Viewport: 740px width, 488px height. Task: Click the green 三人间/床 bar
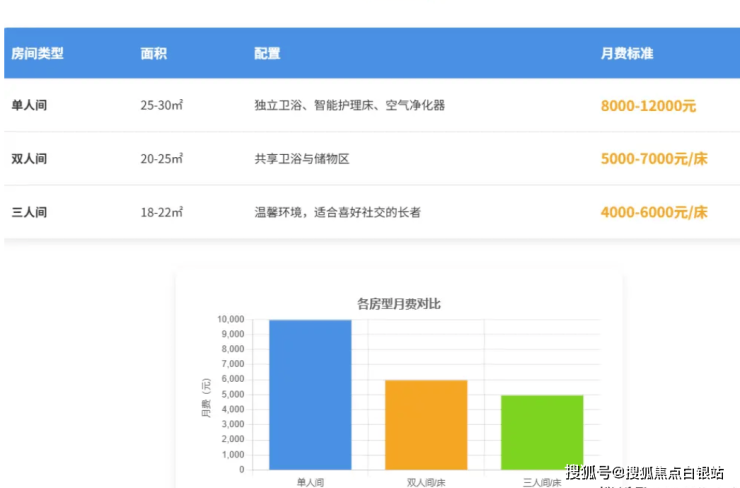click(x=541, y=432)
